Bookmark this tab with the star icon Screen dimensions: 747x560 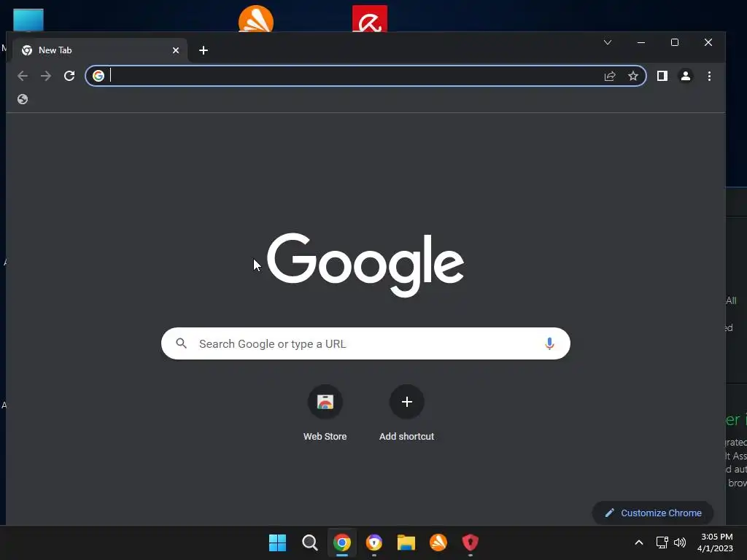pyautogui.click(x=633, y=76)
